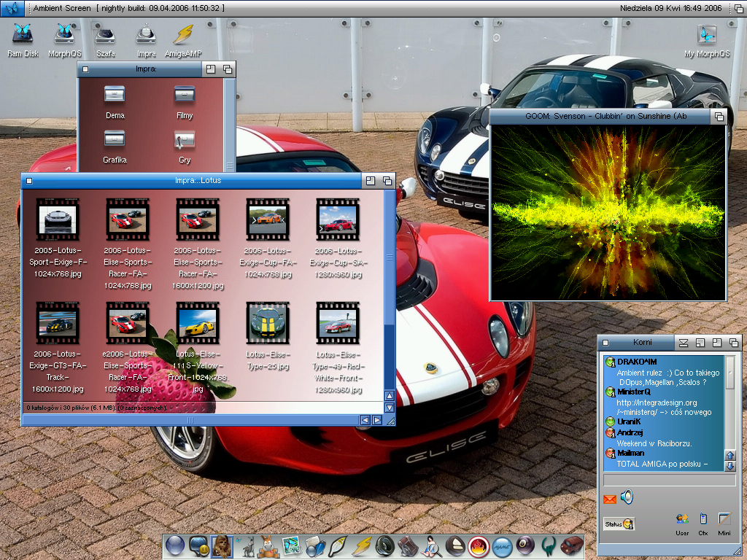Image resolution: width=747 pixels, height=560 pixels.
Task: Click Lotus window vertical scroll down arrow
Action: tap(390, 408)
